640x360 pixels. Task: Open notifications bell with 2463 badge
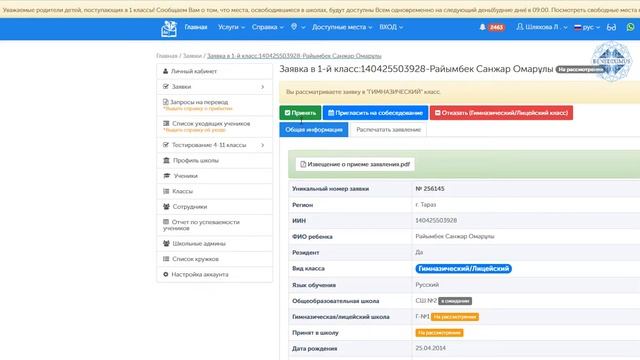pyautogui.click(x=492, y=27)
